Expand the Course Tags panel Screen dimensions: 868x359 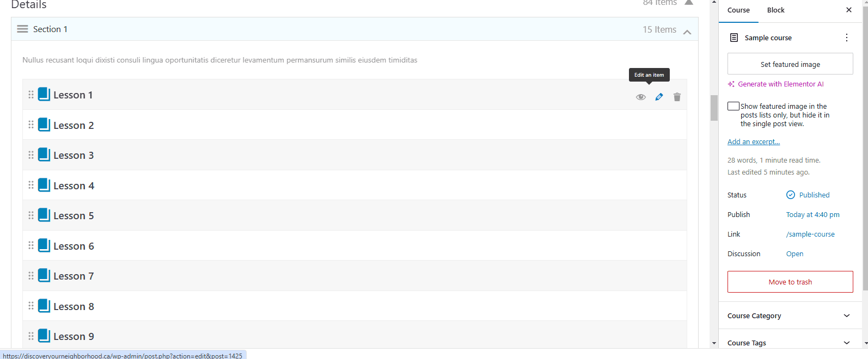tap(846, 343)
